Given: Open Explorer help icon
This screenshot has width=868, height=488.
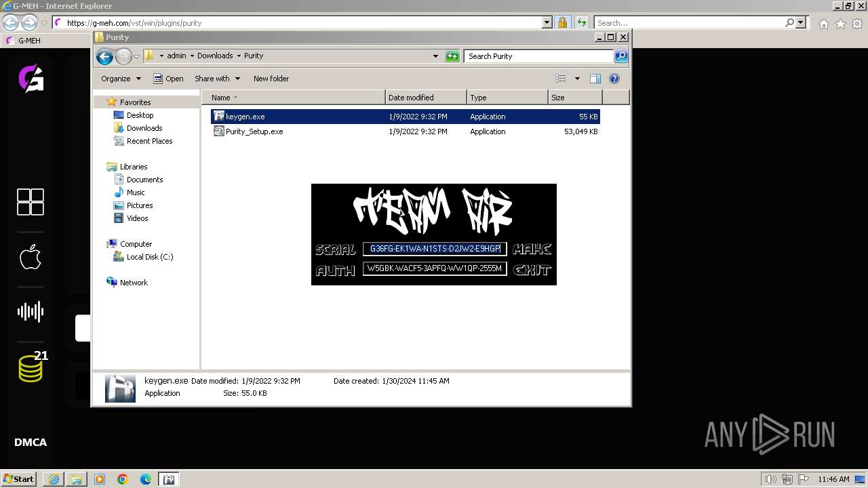Looking at the screenshot, I should point(614,79).
